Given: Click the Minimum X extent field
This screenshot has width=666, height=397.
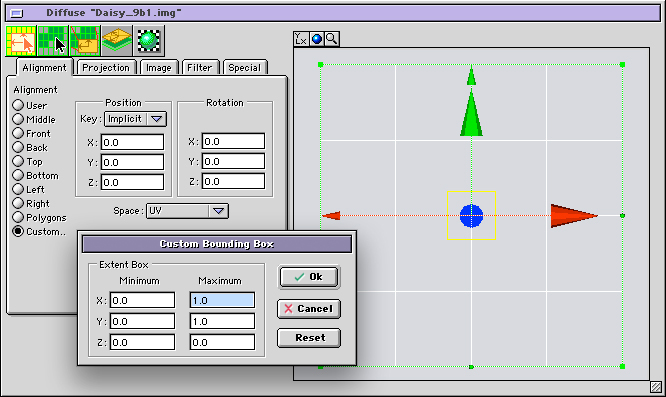Looking at the screenshot, I should pos(142,300).
